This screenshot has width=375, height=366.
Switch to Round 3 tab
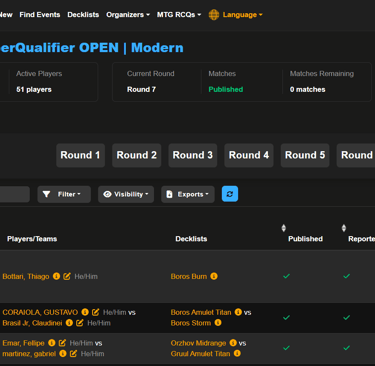193,155
